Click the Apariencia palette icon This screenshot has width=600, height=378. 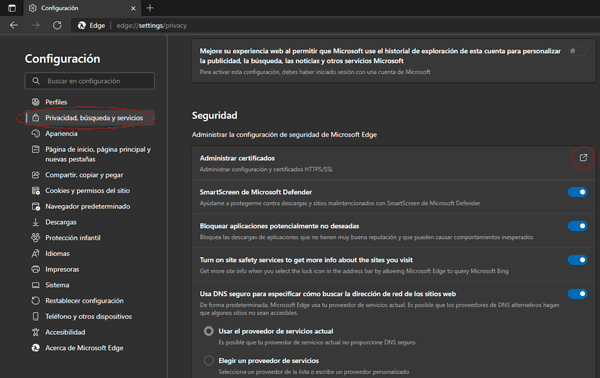[x=36, y=134]
